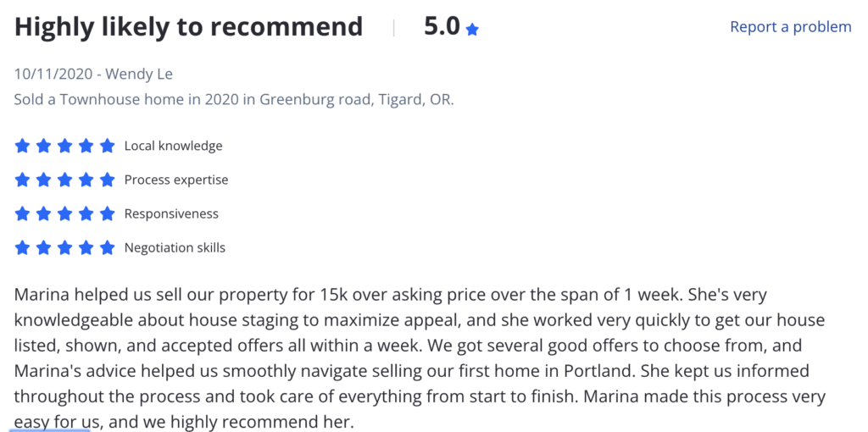The height and width of the screenshot is (432, 868).
Task: Select the fifth star in Responsiveness row
Action: coord(108,213)
